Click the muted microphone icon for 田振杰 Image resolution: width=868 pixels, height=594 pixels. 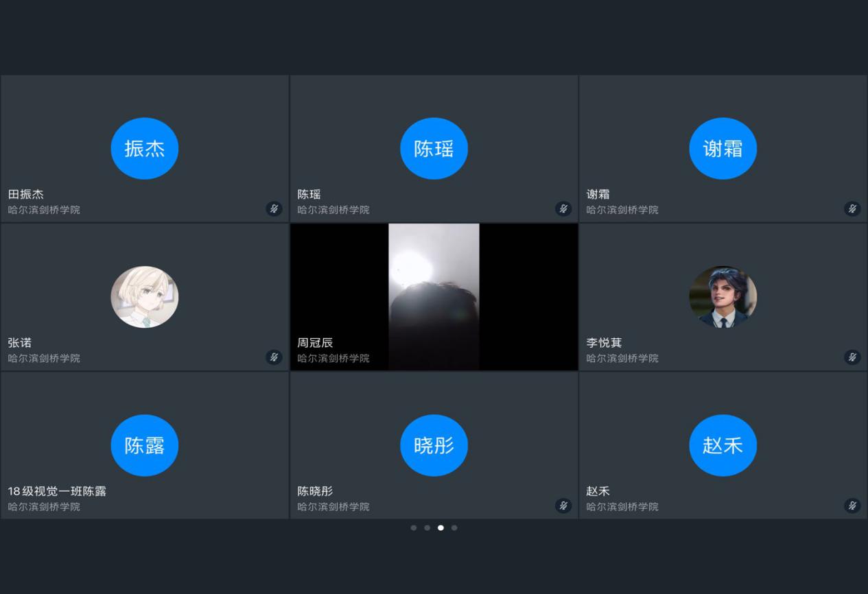[x=274, y=209]
